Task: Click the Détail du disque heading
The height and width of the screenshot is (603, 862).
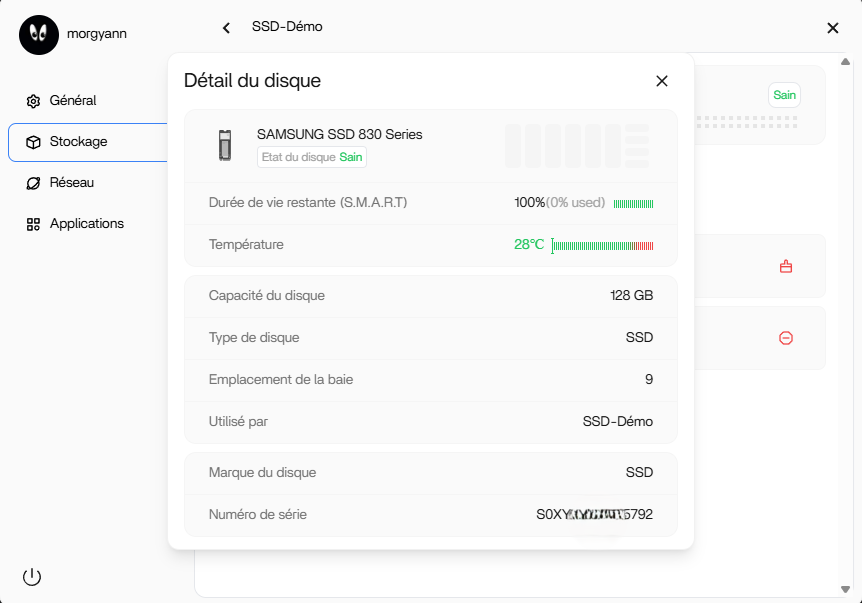Action: 252,81
